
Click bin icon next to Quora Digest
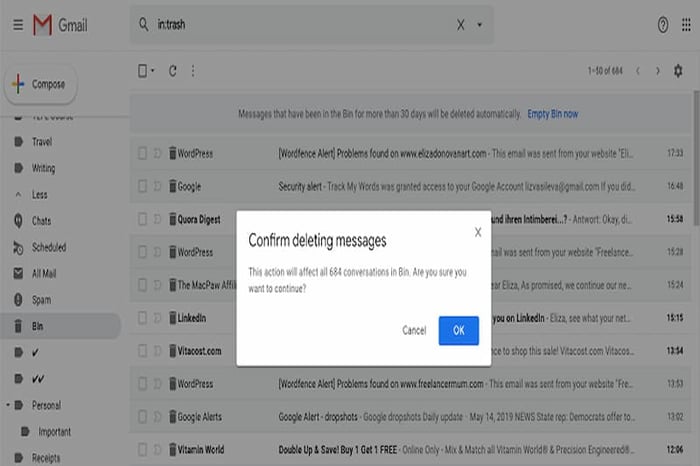coord(172,219)
